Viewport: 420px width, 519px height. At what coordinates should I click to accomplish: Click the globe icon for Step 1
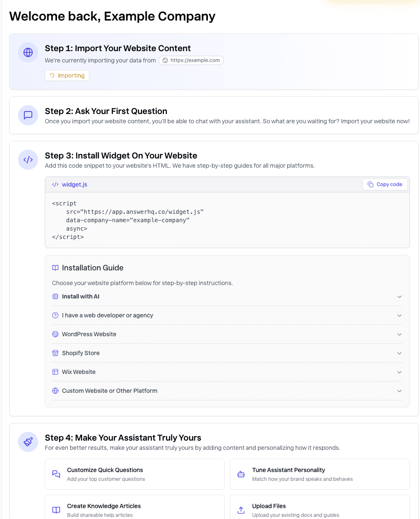tap(28, 52)
